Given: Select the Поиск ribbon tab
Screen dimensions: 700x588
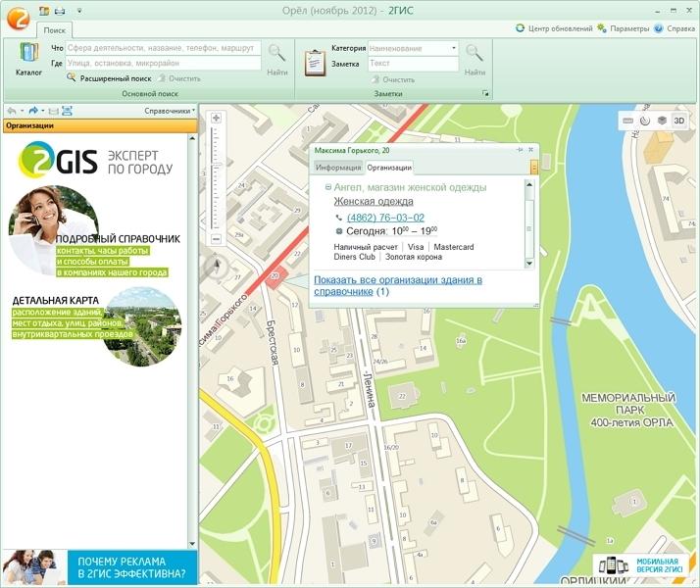Looking at the screenshot, I should [x=55, y=31].
